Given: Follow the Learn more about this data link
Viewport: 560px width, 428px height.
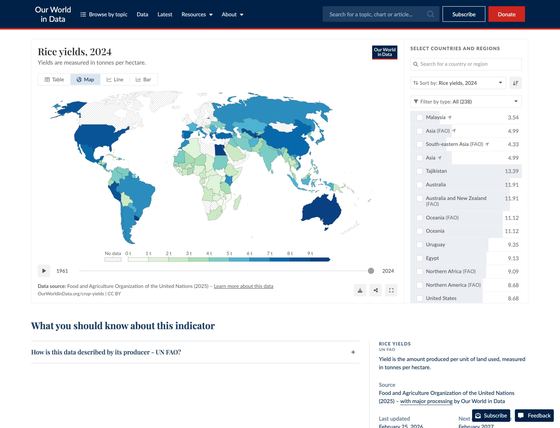Looking at the screenshot, I should tap(244, 286).
